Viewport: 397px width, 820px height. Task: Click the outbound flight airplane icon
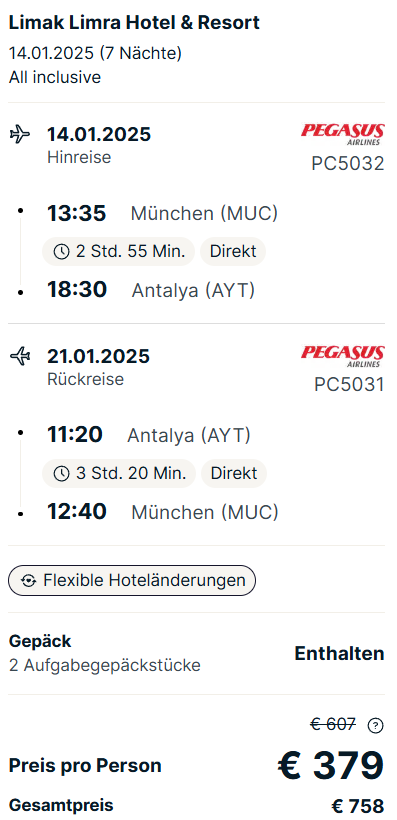[x=20, y=134]
